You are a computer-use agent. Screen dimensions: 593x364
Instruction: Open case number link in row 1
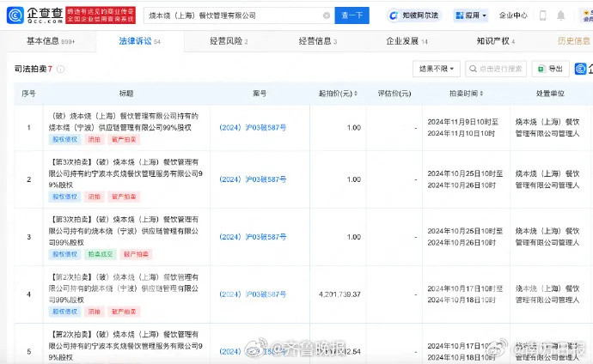tap(253, 127)
